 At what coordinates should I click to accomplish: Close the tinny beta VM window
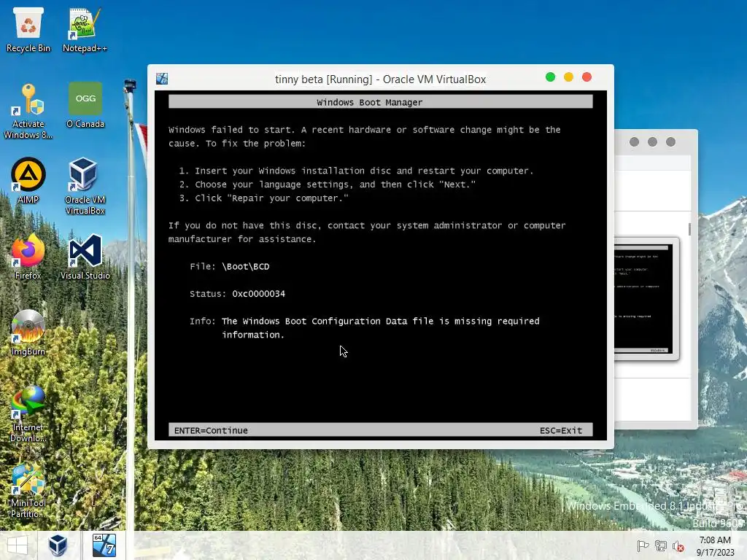point(587,77)
